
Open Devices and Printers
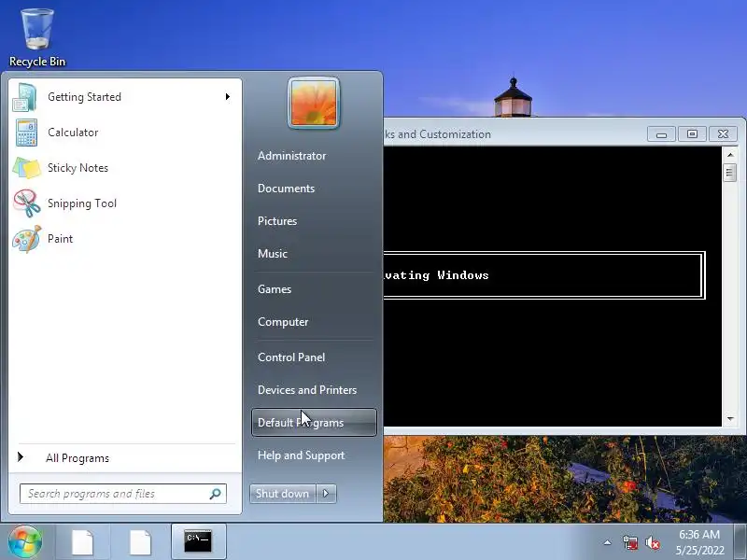(x=307, y=390)
